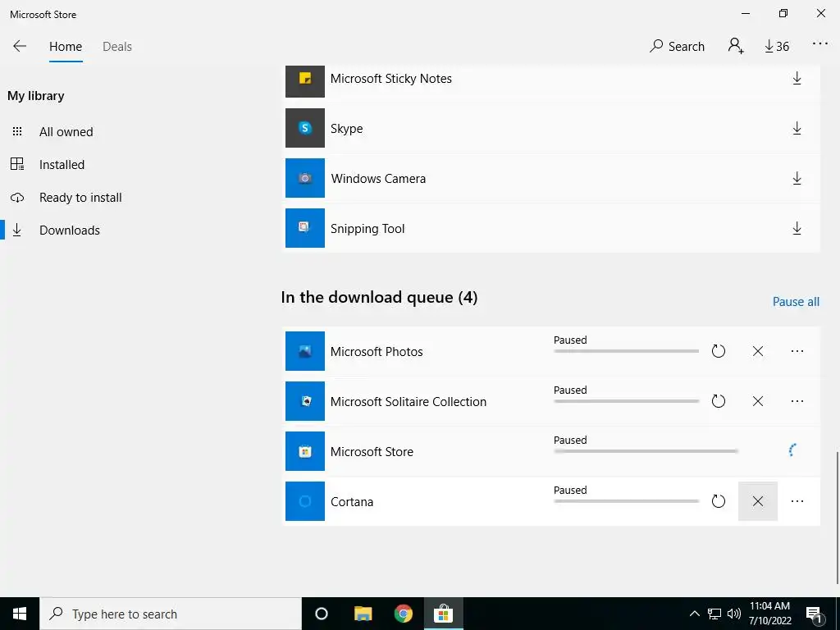
Task: Show hidden system tray icons
Action: click(x=694, y=614)
